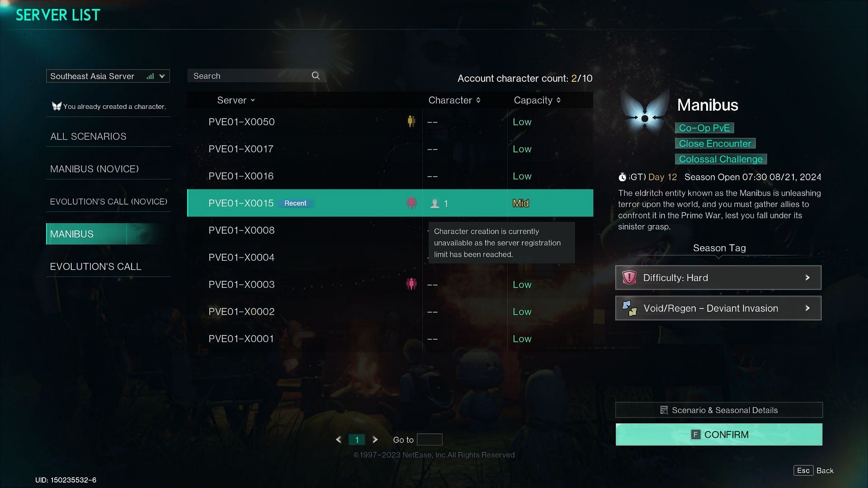Click the search input field
Screen dimensions: 868x488
[x=256, y=75]
